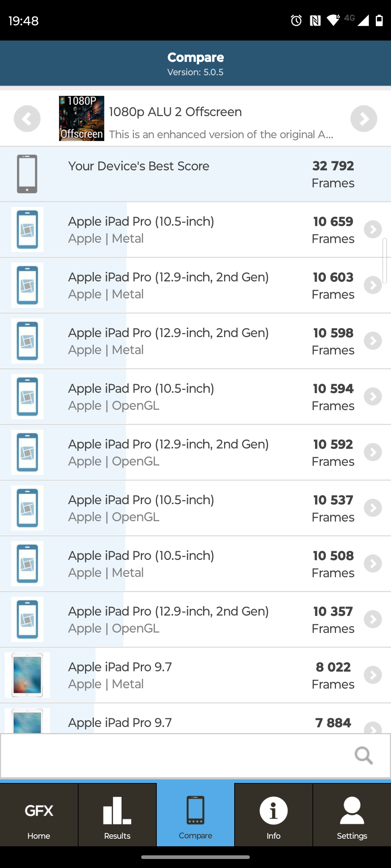Image resolution: width=391 pixels, height=868 pixels.
Task: Open details chevron for 10 357 Frames
Action: pyautogui.click(x=373, y=620)
